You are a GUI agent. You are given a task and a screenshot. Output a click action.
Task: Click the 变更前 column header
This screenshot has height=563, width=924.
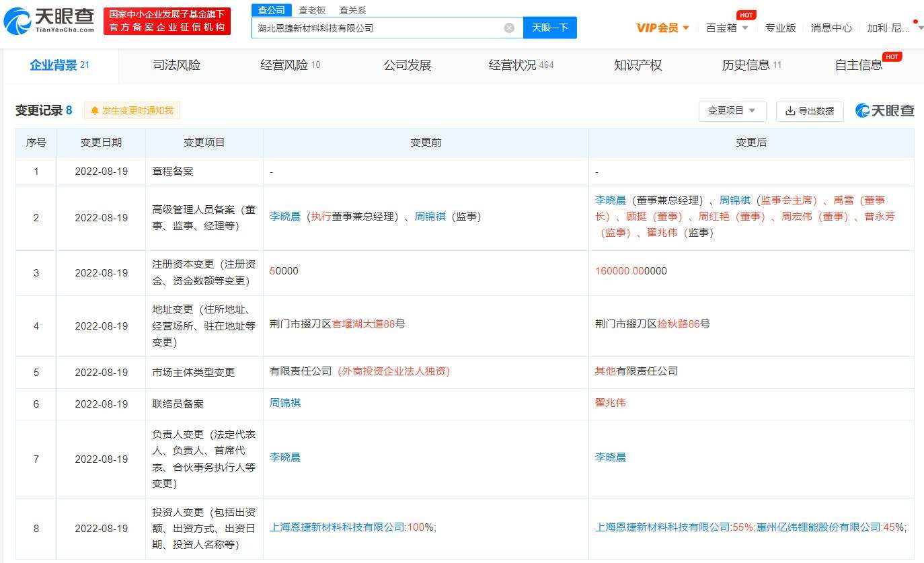tap(426, 143)
